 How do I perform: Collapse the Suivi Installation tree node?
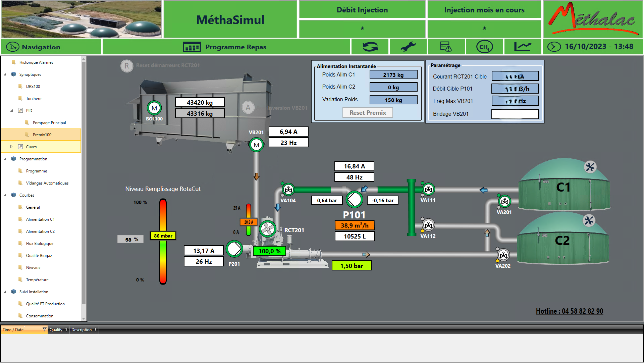coord(5,292)
